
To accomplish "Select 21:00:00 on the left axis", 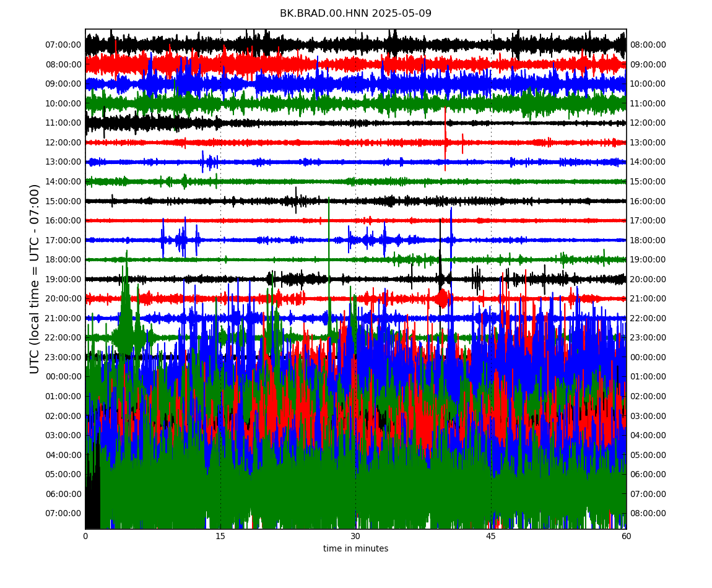I will tap(64, 318).
